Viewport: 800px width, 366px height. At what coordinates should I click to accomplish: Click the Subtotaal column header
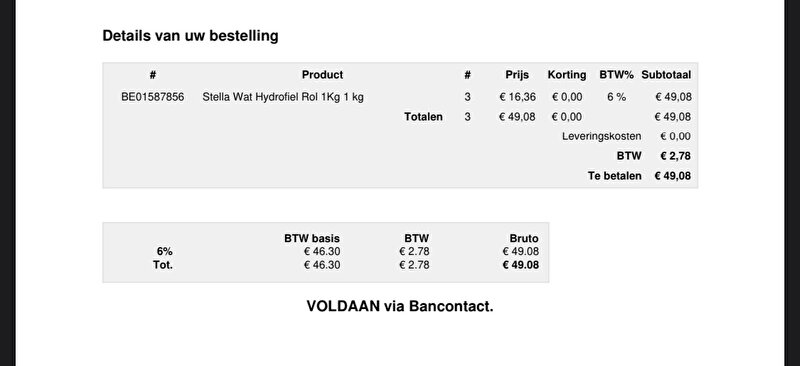(x=666, y=75)
